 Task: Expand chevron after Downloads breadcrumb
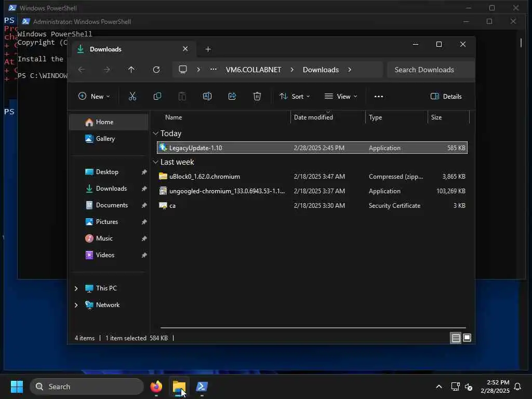click(350, 70)
